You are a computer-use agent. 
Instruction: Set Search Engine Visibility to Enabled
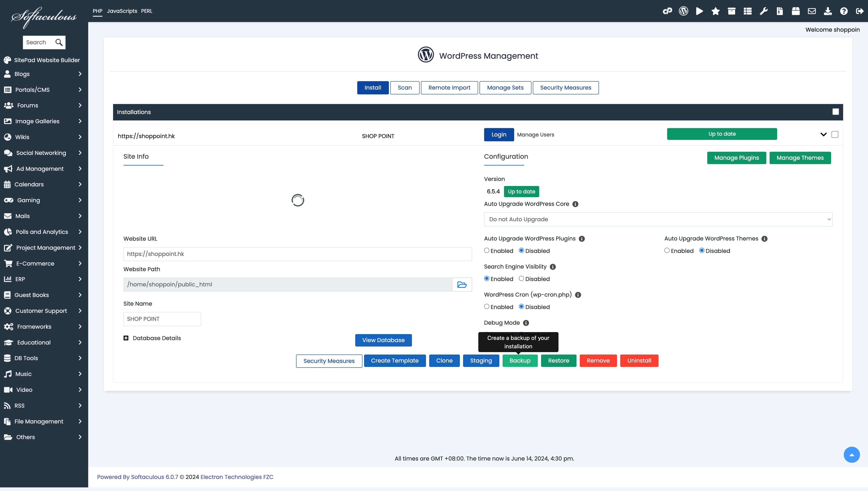click(487, 279)
